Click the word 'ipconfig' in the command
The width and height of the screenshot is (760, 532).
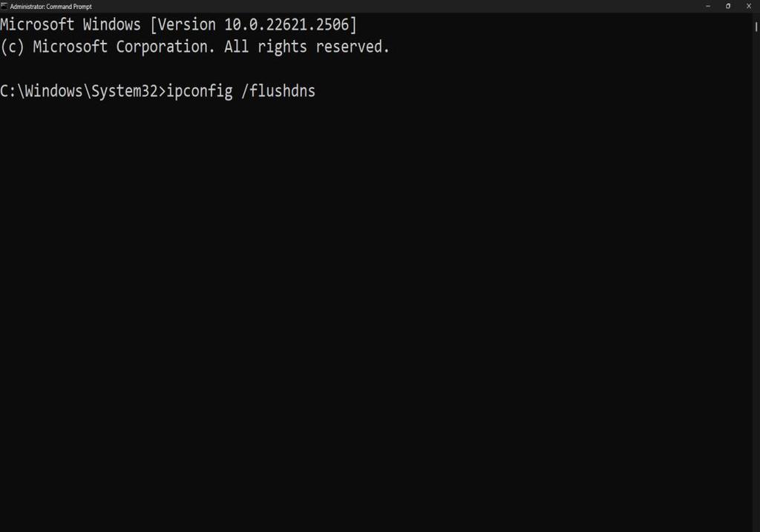coord(200,91)
